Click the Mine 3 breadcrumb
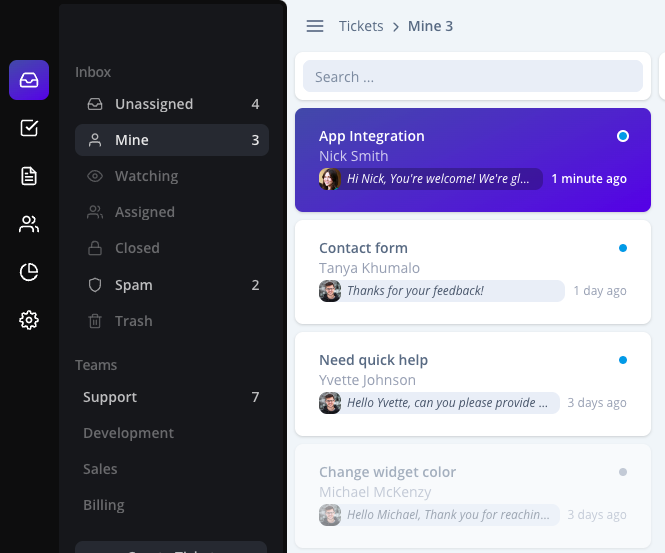665x553 pixels. click(x=430, y=26)
